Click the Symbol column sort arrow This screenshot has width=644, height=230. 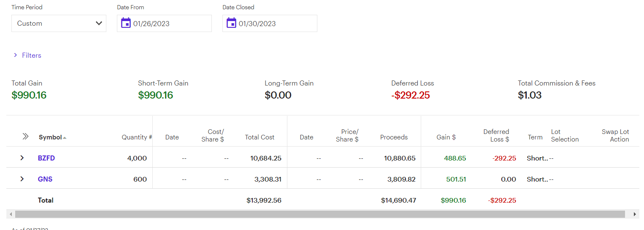tap(65, 138)
